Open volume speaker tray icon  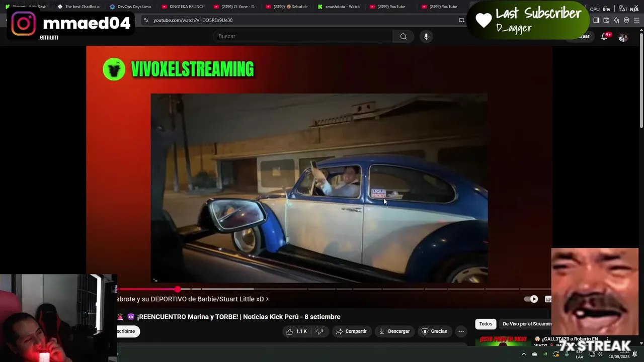(600, 354)
